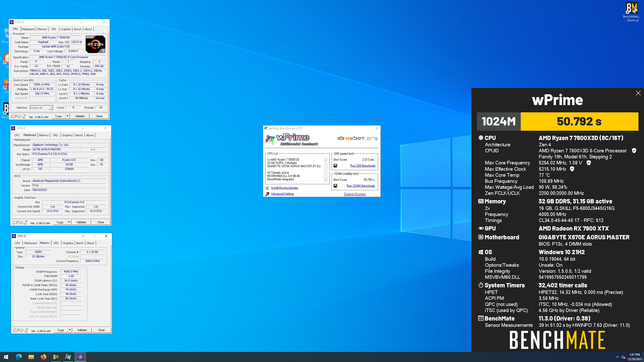The width and height of the screenshot is (644, 362).
Task: Open Graphics tab in Mainboard CPU-Z window
Action: click(x=67, y=135)
